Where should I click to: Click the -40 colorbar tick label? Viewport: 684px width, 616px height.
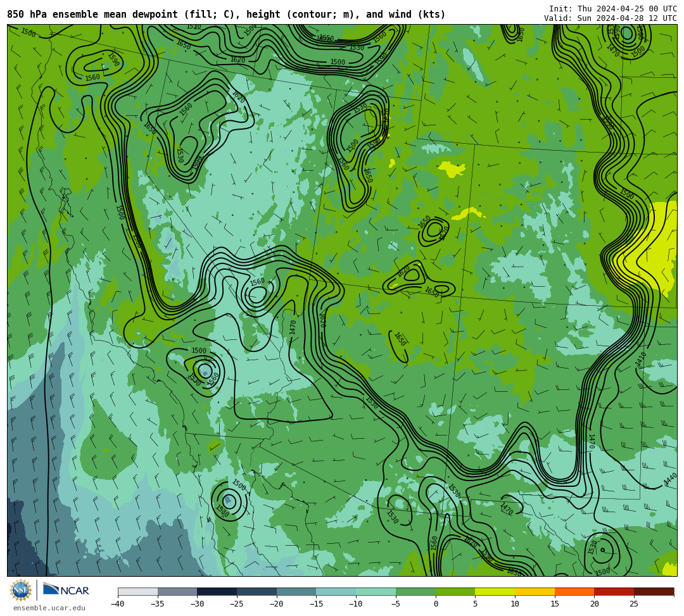[x=117, y=604]
